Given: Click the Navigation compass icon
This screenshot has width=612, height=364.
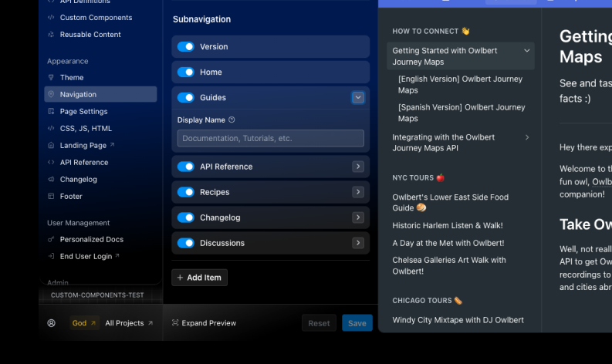Looking at the screenshot, I should point(51,94).
